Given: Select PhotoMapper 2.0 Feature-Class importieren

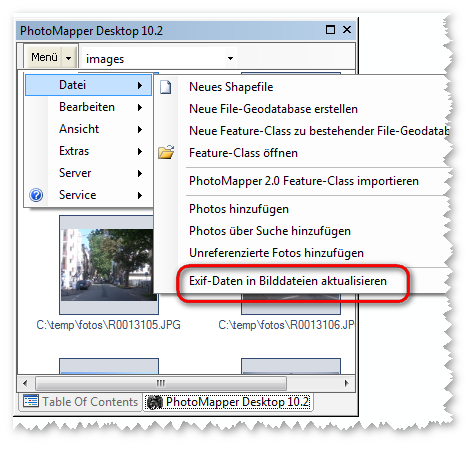Looking at the screenshot, I should [304, 181].
